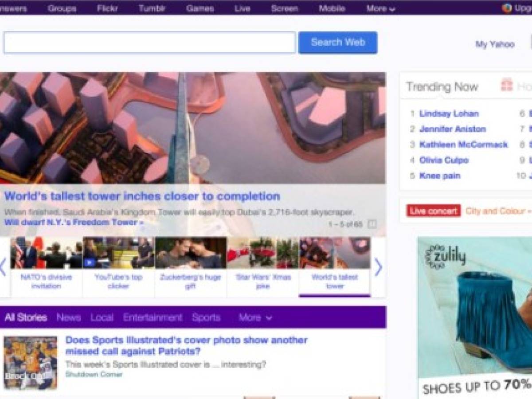
Task: Open trending topic Olivia Culpo
Action: coord(444,160)
